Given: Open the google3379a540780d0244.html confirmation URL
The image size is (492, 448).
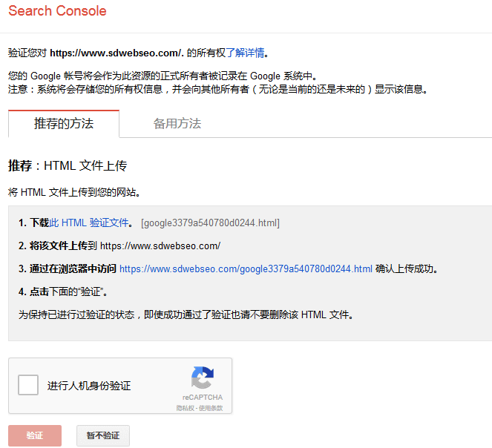Looking at the screenshot, I should 246,269.
